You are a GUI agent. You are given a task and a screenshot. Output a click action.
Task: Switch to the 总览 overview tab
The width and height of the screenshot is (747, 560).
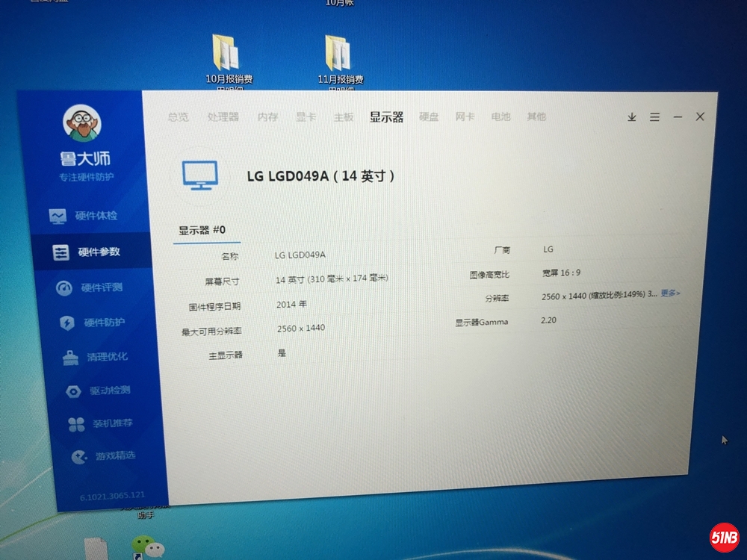point(179,117)
